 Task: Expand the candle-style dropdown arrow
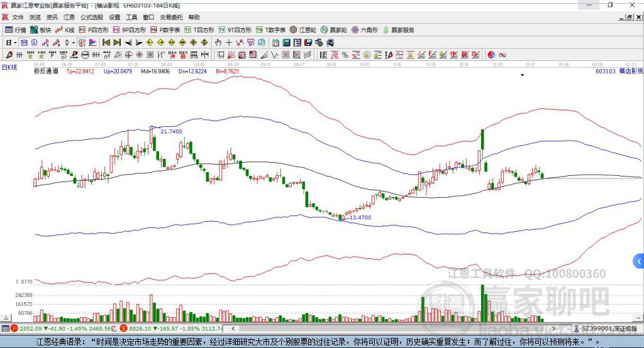click(x=74, y=43)
